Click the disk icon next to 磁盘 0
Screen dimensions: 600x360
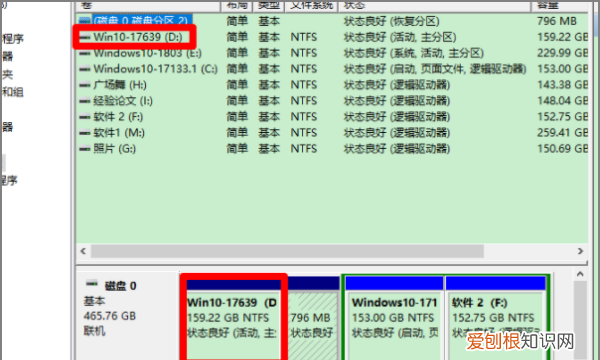tap(91, 284)
